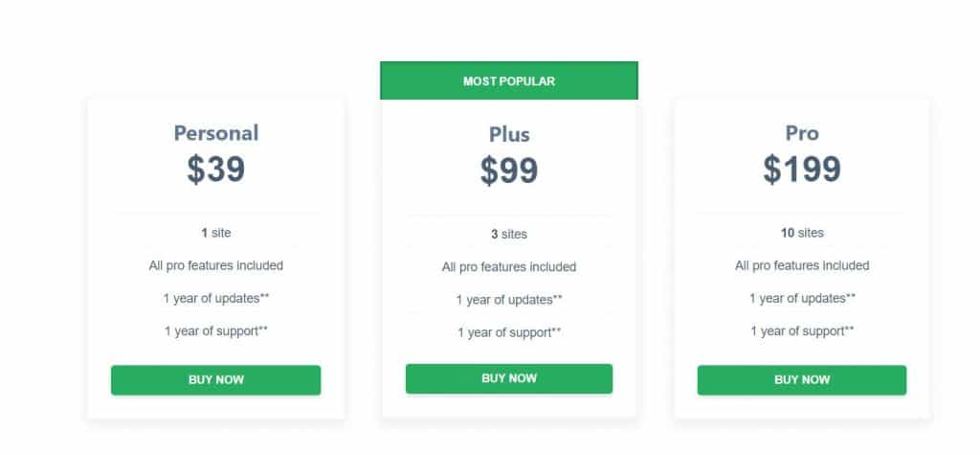
Task: Click 1 year of support in Pro
Action: (802, 331)
